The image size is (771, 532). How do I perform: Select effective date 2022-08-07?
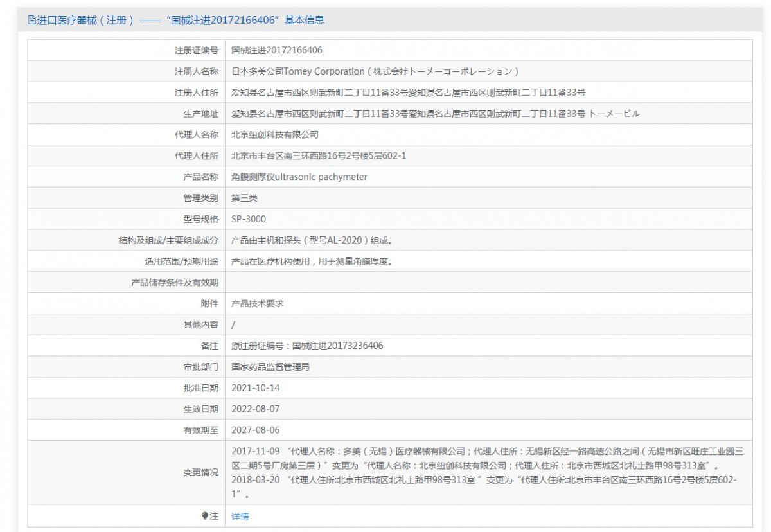[256, 409]
